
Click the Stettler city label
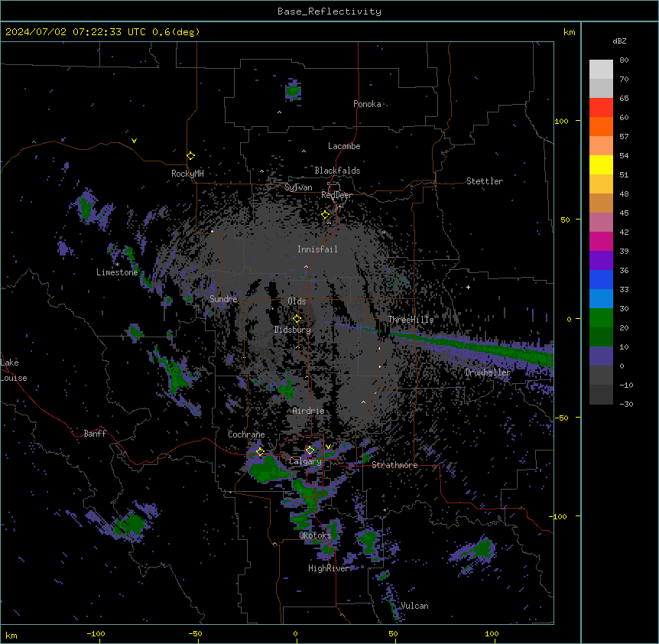[485, 181]
